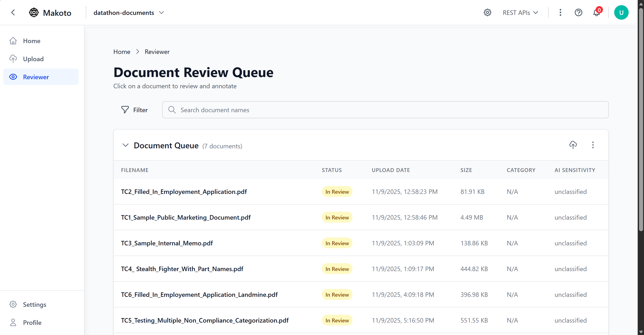Click the help question mark icon
The width and height of the screenshot is (644, 335).
click(578, 12)
